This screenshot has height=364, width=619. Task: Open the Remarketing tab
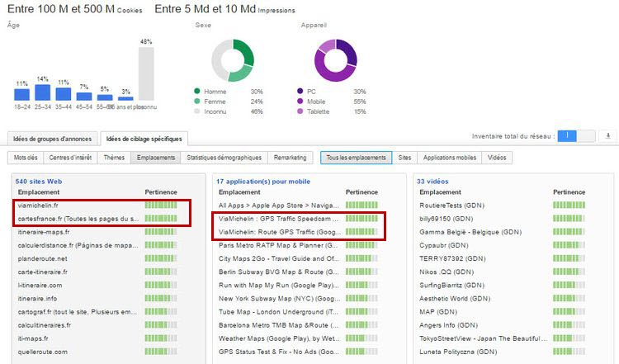291,158
